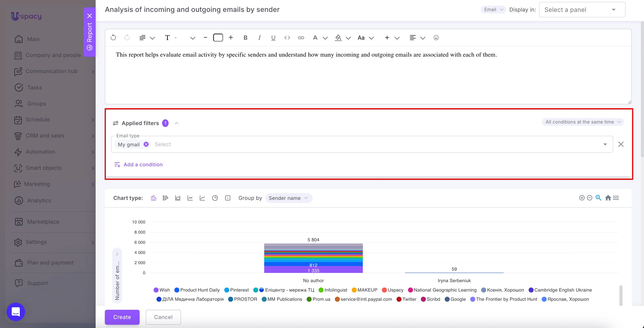
Task: Click Add a condition link
Action: (x=138, y=164)
